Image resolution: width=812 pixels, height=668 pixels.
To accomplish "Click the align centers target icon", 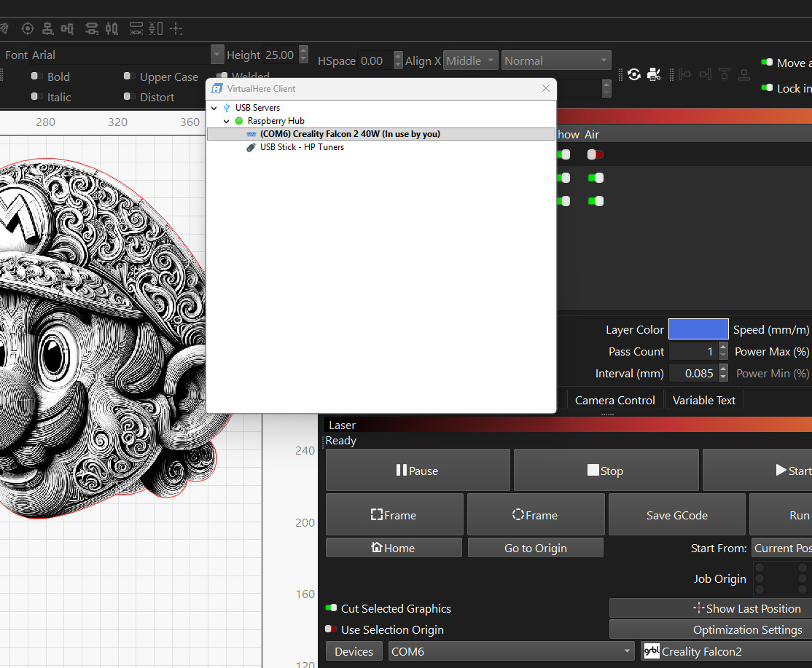I will coord(28,28).
